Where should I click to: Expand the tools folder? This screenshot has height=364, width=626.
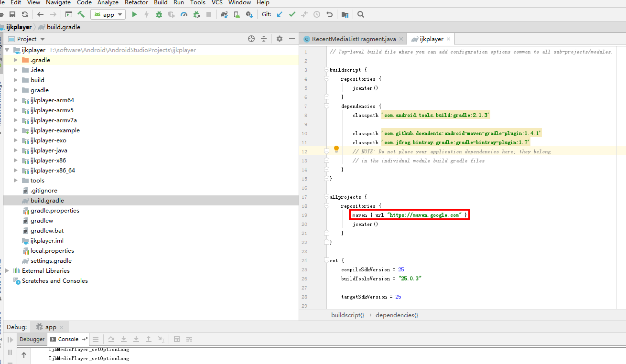click(16, 181)
